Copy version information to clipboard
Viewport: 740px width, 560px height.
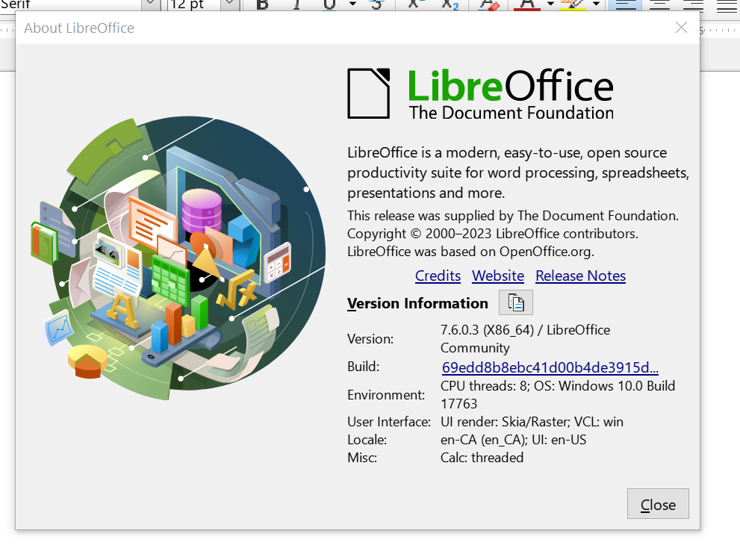point(516,302)
